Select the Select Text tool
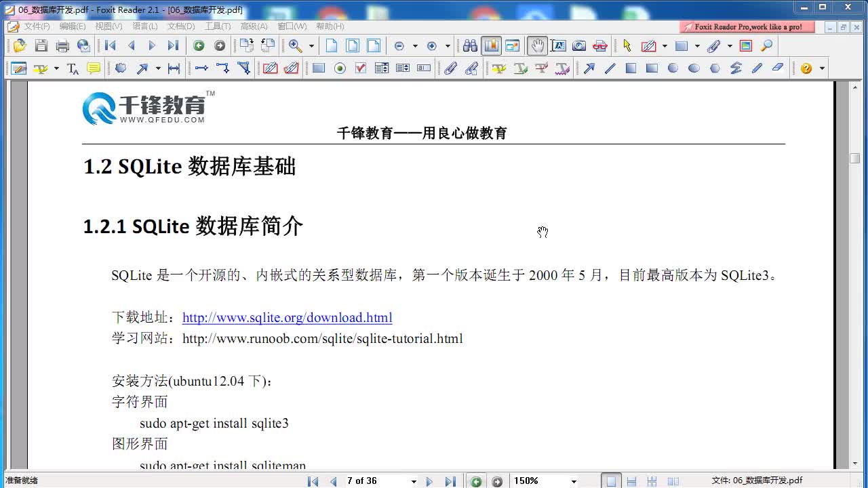The width and height of the screenshot is (868, 488). tap(558, 46)
